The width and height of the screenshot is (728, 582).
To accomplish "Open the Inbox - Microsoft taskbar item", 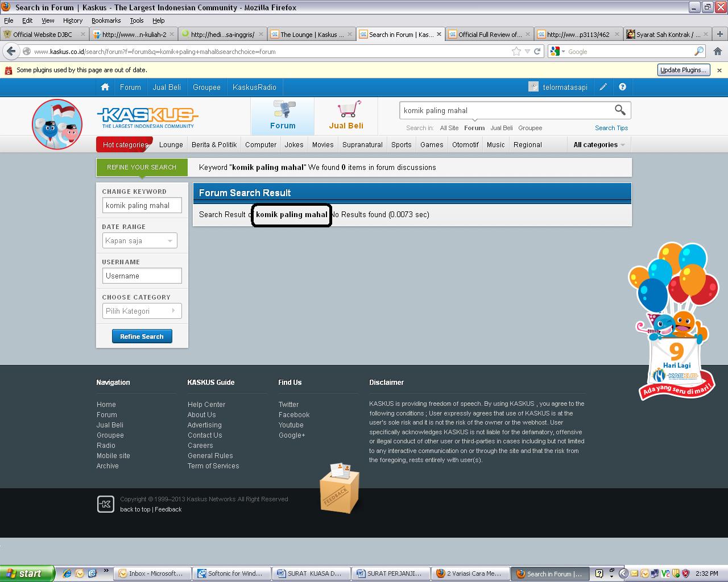I will 151,573.
